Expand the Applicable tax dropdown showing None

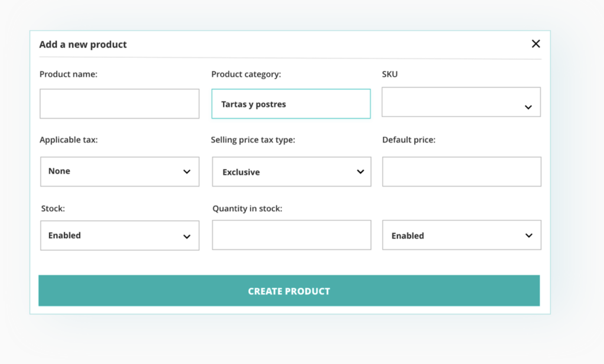tap(120, 172)
